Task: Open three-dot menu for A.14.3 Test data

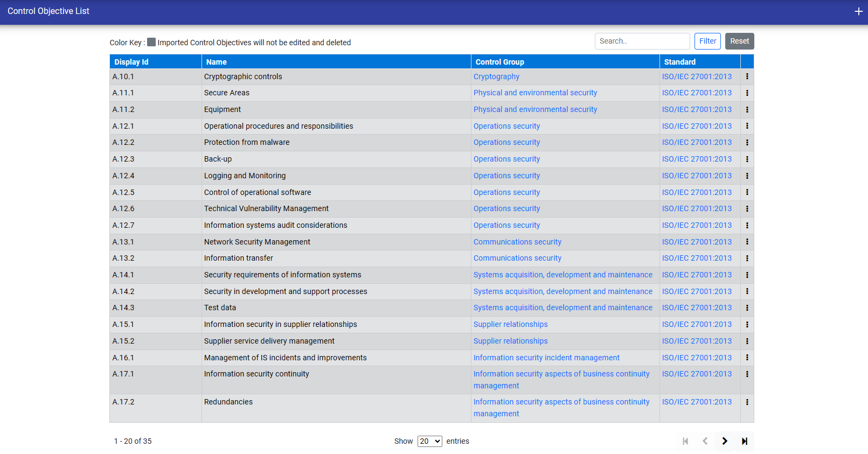Action: (x=747, y=308)
